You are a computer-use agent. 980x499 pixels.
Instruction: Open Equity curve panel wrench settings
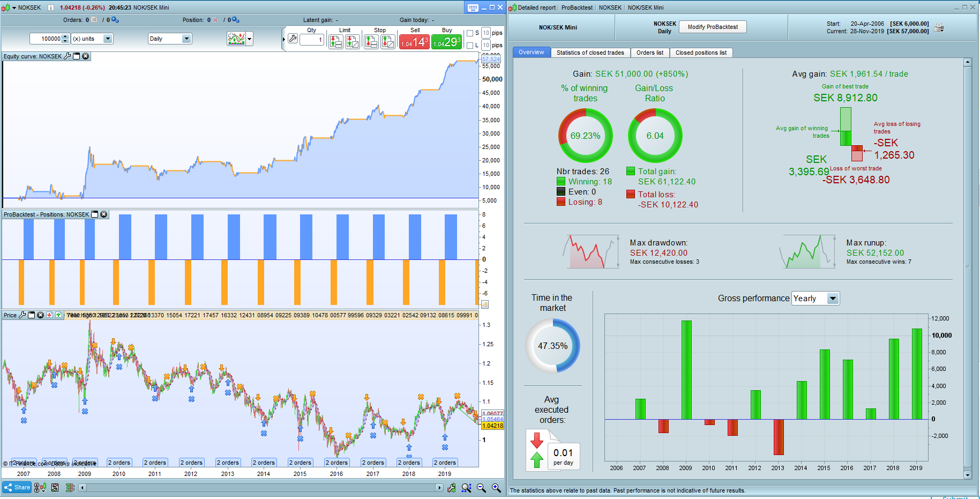tap(68, 56)
